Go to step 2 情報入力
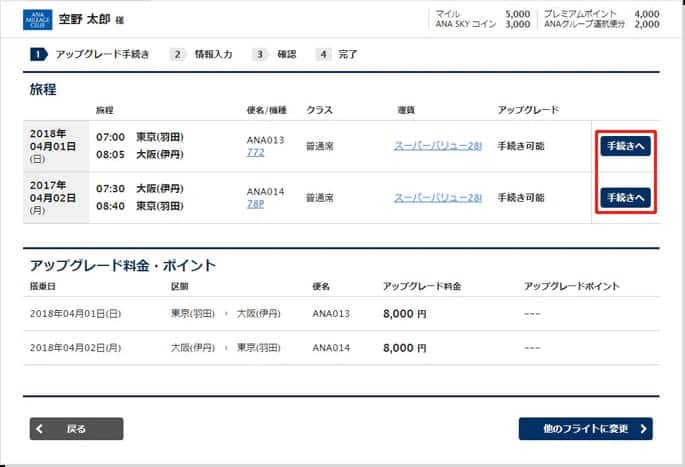 coord(201,54)
